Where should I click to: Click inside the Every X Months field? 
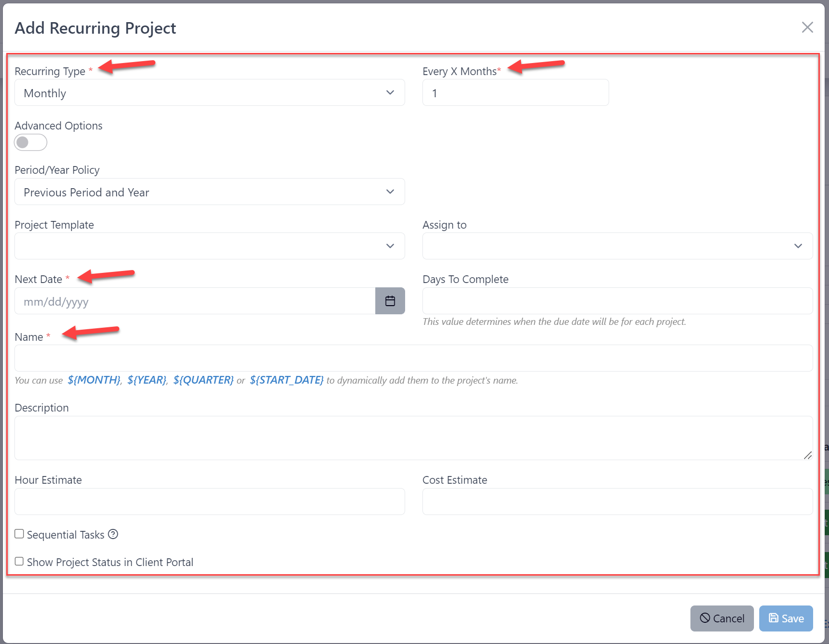click(x=515, y=92)
